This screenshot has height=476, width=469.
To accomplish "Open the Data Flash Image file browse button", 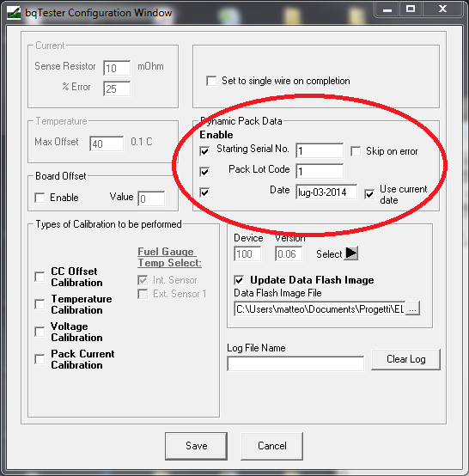I will click(413, 309).
